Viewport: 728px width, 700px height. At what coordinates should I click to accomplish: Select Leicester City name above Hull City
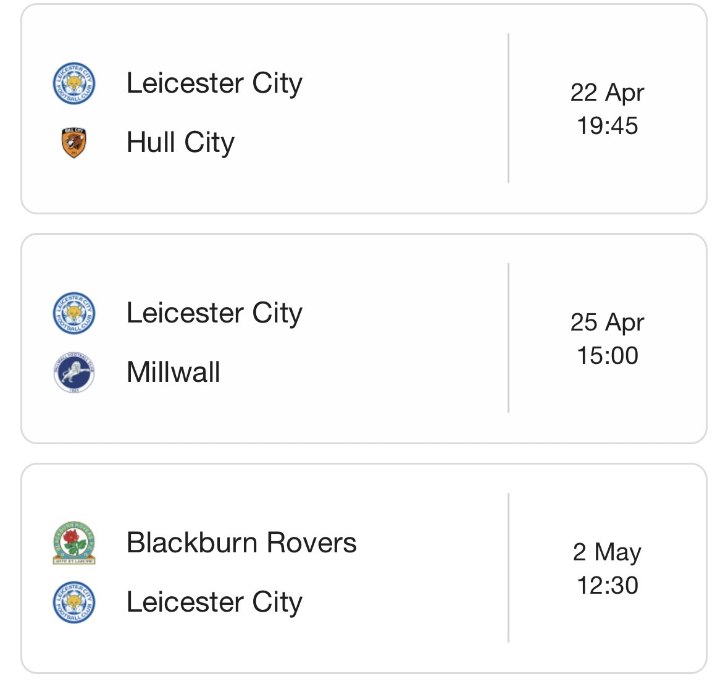click(214, 83)
